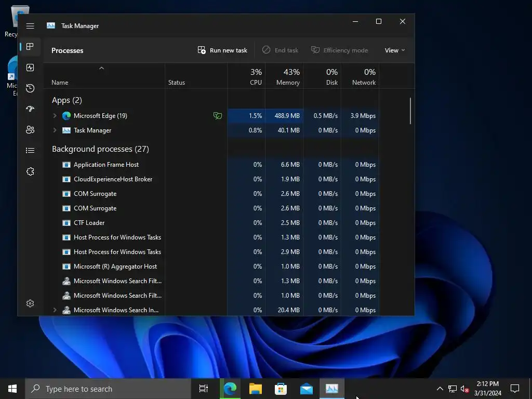
Task: Open the Task Manager hamburger navigation menu
Action: [30, 26]
